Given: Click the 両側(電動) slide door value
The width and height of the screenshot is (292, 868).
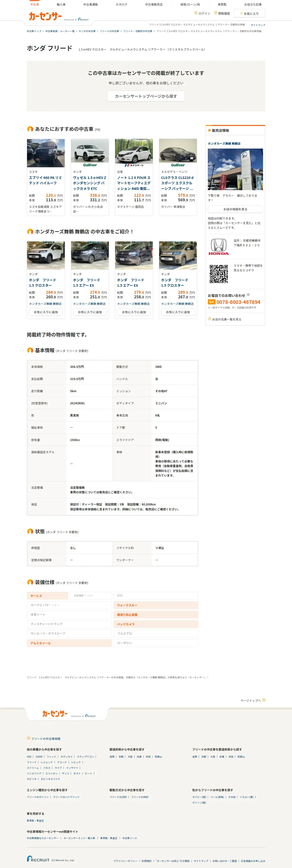Looking at the screenshot, I should tap(162, 440).
